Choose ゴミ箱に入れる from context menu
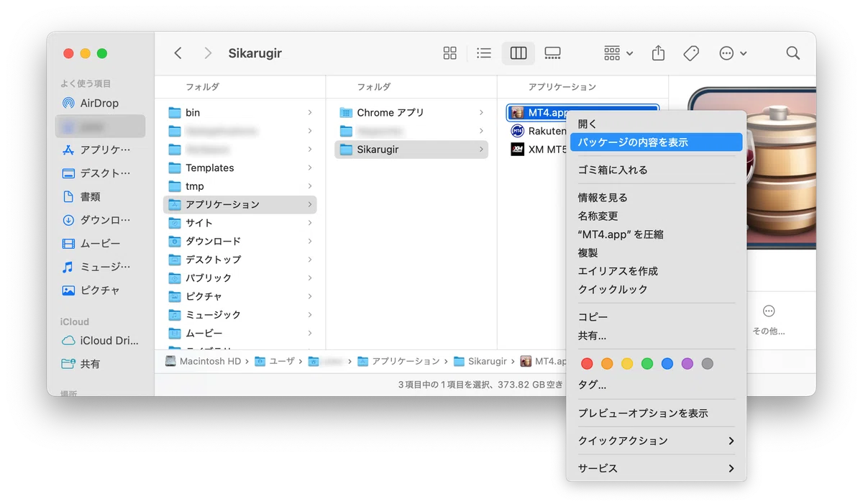The height and width of the screenshot is (504, 863). (656, 170)
